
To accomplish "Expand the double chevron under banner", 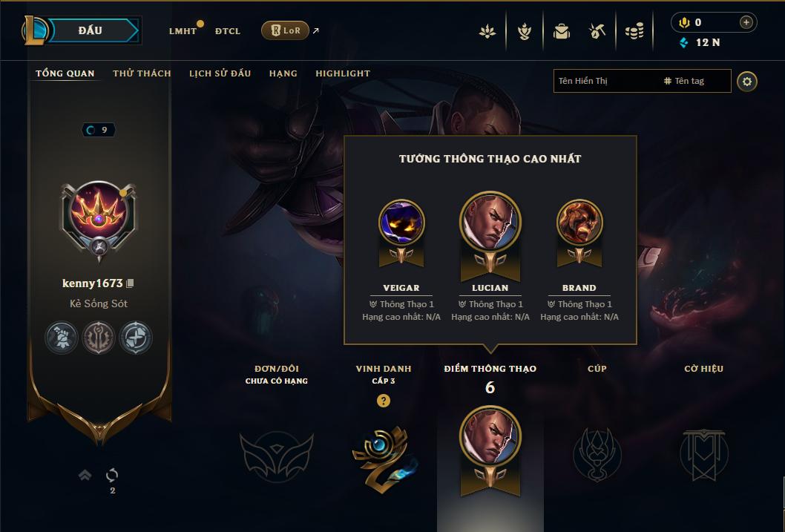I will 85,474.
